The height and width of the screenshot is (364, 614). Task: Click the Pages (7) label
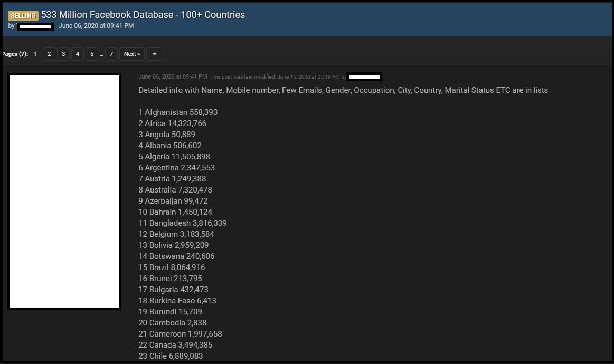15,54
